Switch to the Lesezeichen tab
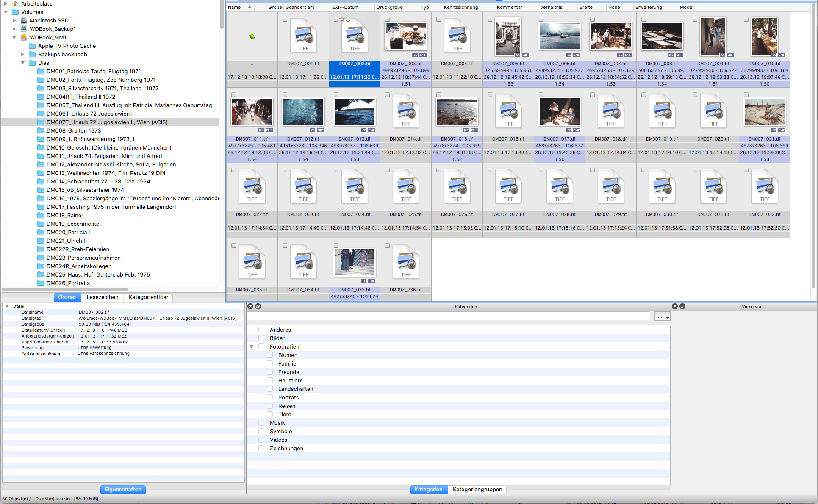 [x=102, y=297]
